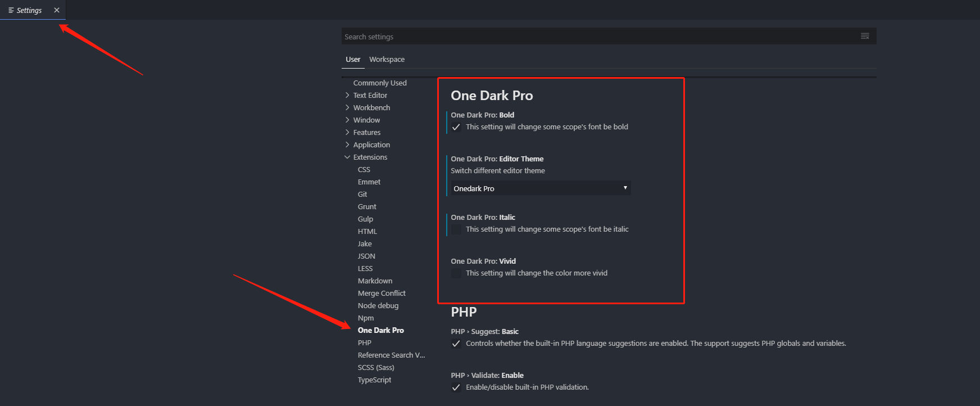The image size is (980, 406).
Task: Toggle PHP Suggest Basic checkbox
Action: [456, 344]
